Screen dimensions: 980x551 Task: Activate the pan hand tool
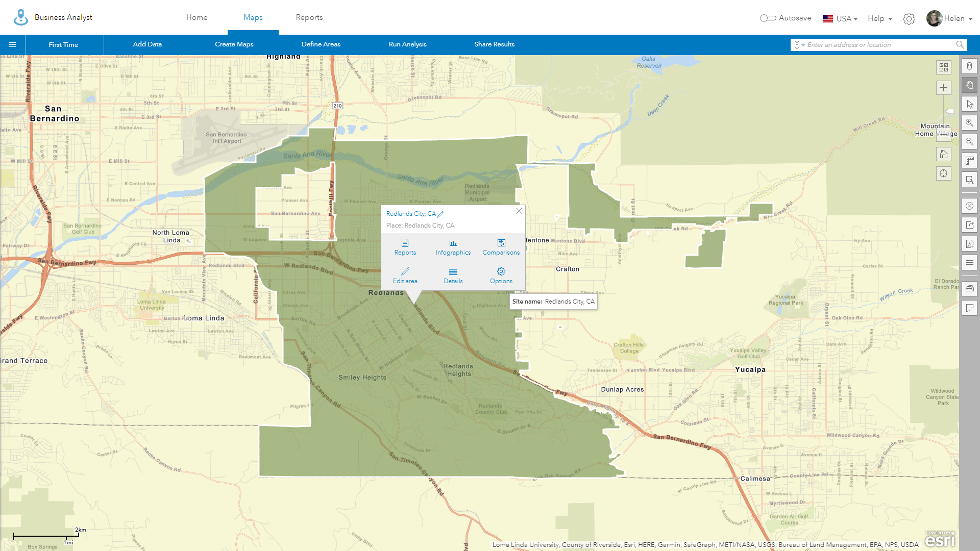click(969, 85)
